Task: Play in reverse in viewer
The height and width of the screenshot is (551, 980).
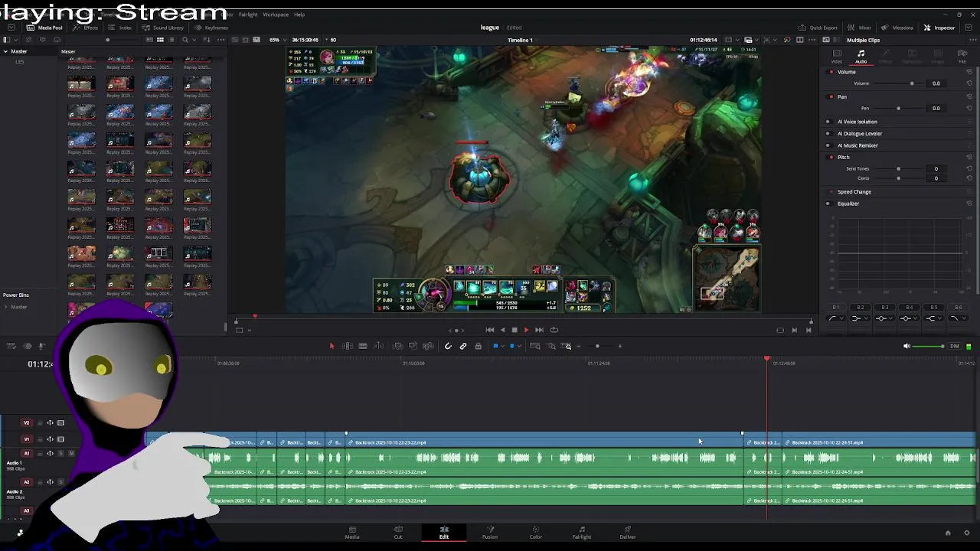Action: tap(502, 330)
